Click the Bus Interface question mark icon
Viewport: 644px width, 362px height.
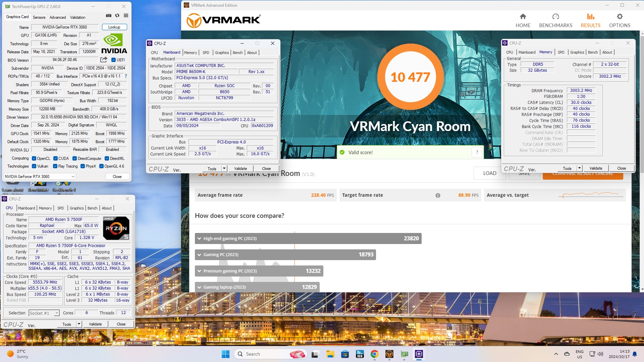pos(126,76)
